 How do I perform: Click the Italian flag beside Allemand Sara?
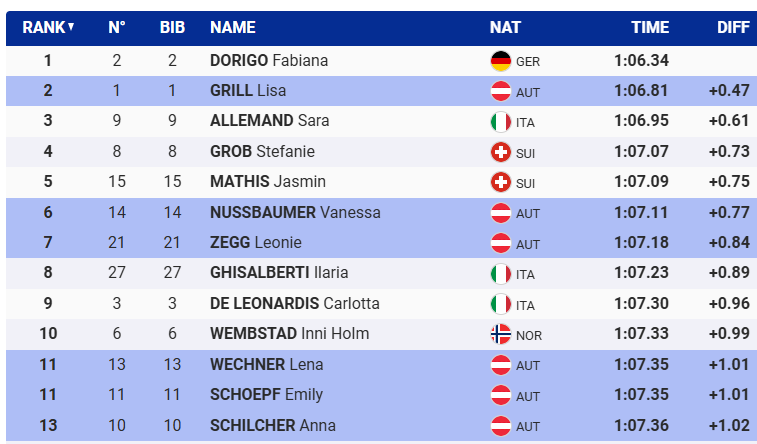[501, 122]
